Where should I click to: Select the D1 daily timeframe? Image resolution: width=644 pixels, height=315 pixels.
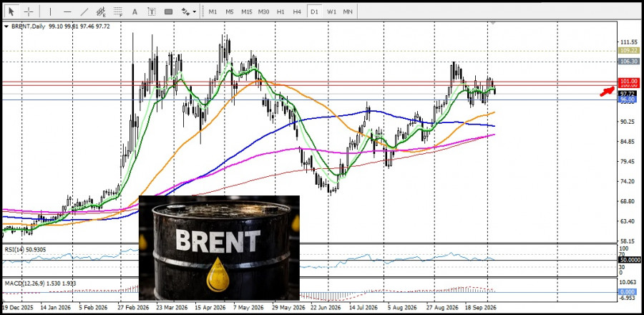coord(314,12)
